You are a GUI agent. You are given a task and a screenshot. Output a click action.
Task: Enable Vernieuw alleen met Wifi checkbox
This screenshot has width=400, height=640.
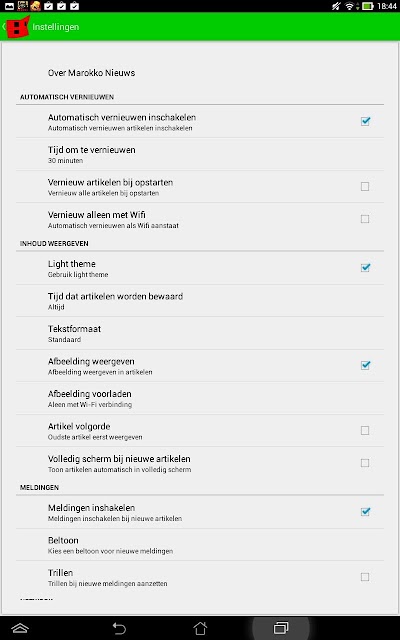365,219
